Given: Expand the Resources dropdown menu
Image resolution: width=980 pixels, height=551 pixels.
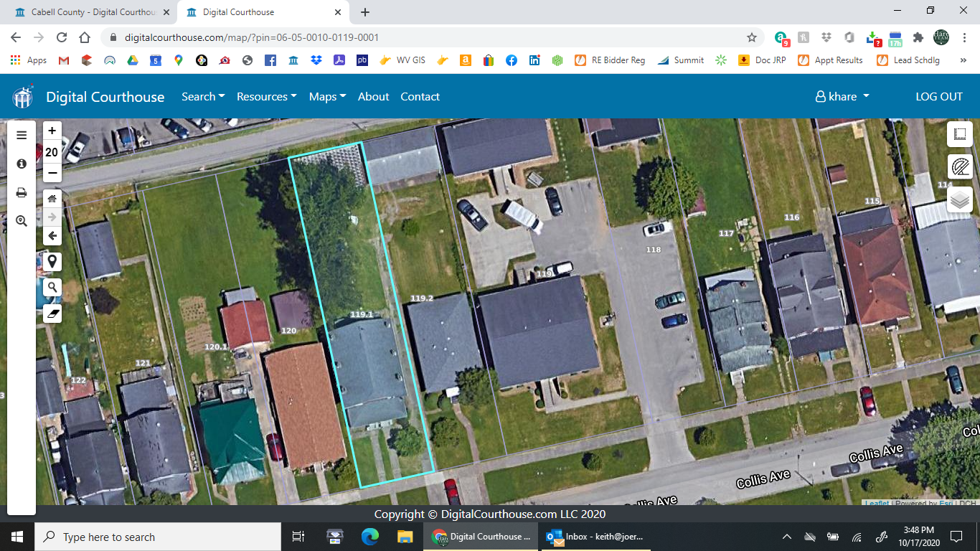Looking at the screenshot, I should coord(267,96).
